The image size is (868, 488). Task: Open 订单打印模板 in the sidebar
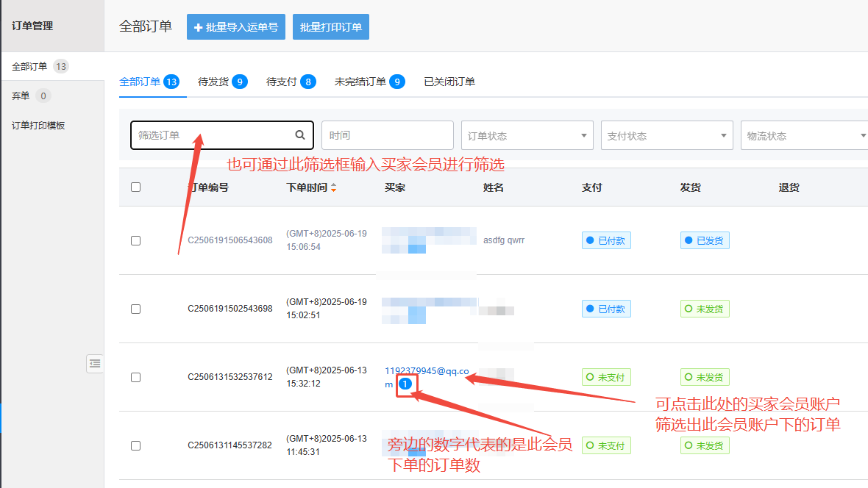click(38, 126)
